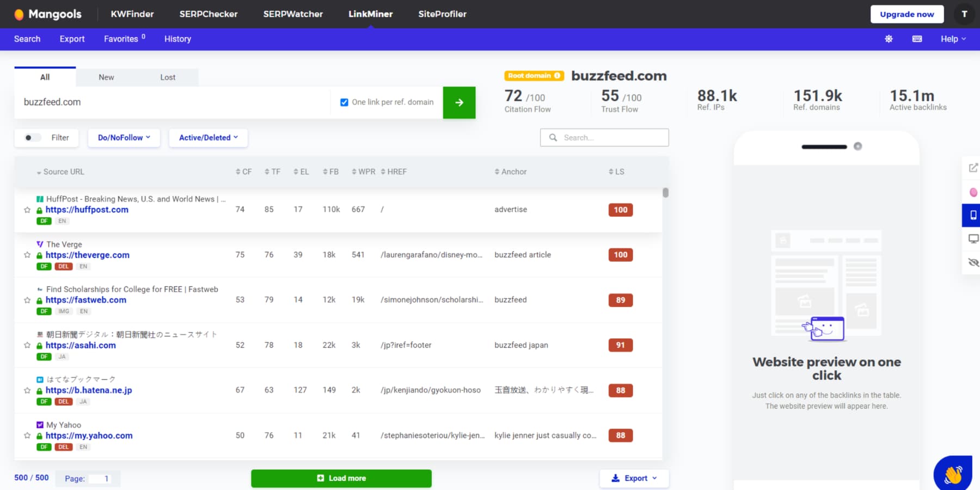Switch to the New backlinks tab
This screenshot has height=490, width=980.
point(106,77)
